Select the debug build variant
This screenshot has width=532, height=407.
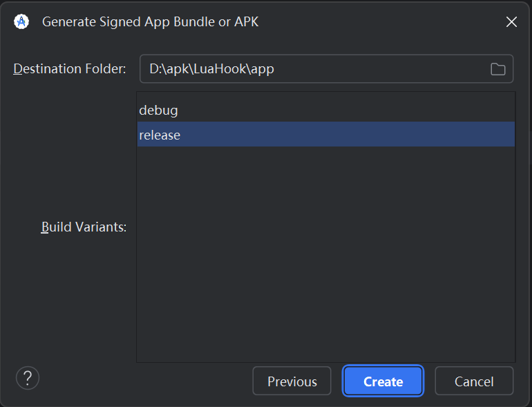coord(159,110)
